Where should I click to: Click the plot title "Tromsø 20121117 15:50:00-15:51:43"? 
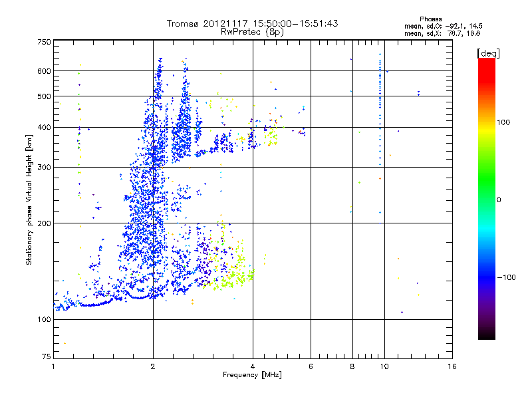pos(252,23)
